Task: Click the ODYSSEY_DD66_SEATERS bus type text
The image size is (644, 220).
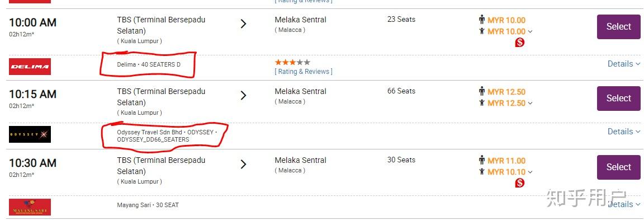Action: (153, 140)
